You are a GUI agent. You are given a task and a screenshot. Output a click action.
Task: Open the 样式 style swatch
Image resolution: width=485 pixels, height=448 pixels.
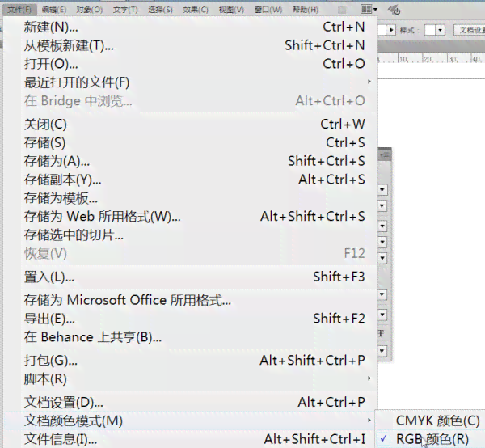(x=430, y=30)
